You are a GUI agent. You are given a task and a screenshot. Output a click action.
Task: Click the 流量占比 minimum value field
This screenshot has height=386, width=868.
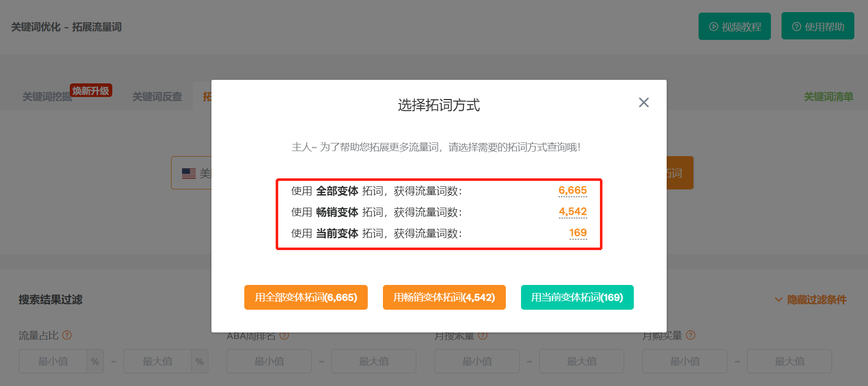(53, 361)
